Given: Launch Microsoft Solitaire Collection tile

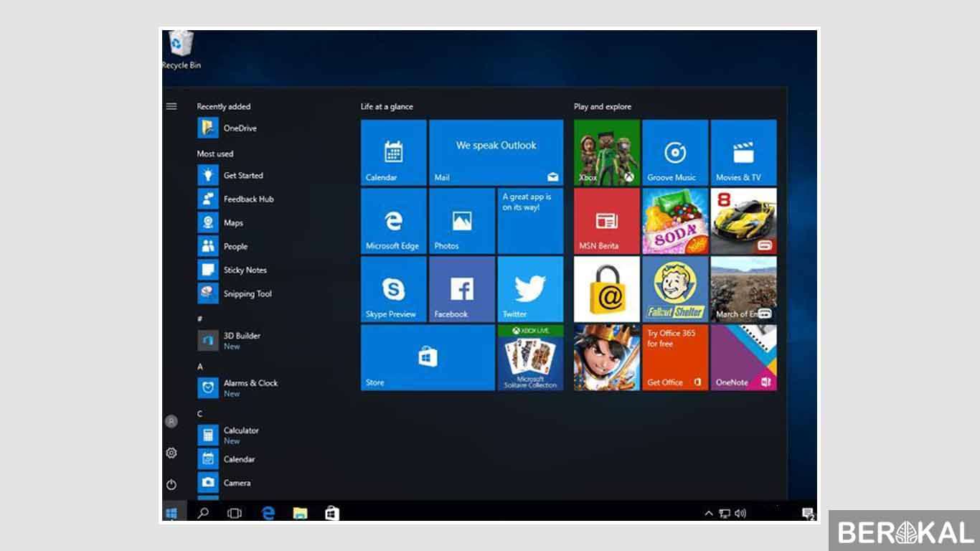Looking at the screenshot, I should pyautogui.click(x=530, y=357).
